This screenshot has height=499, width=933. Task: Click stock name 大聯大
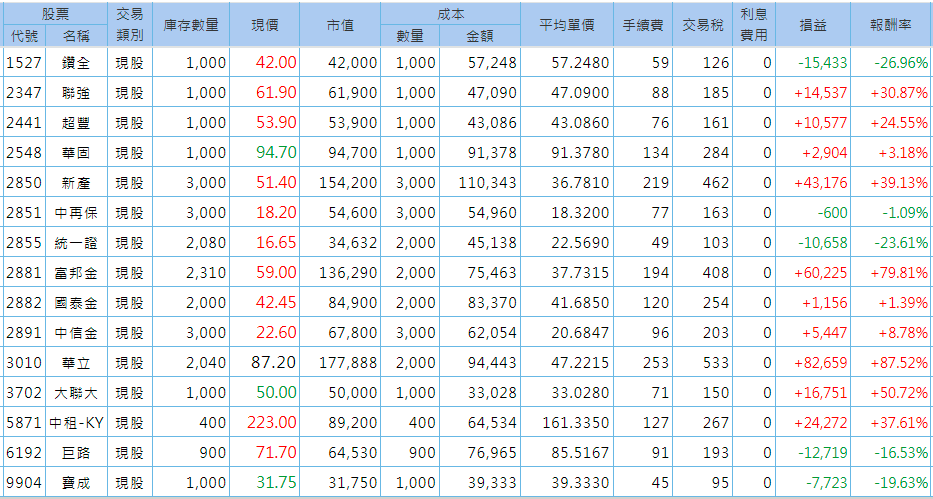pyautogui.click(x=76, y=393)
